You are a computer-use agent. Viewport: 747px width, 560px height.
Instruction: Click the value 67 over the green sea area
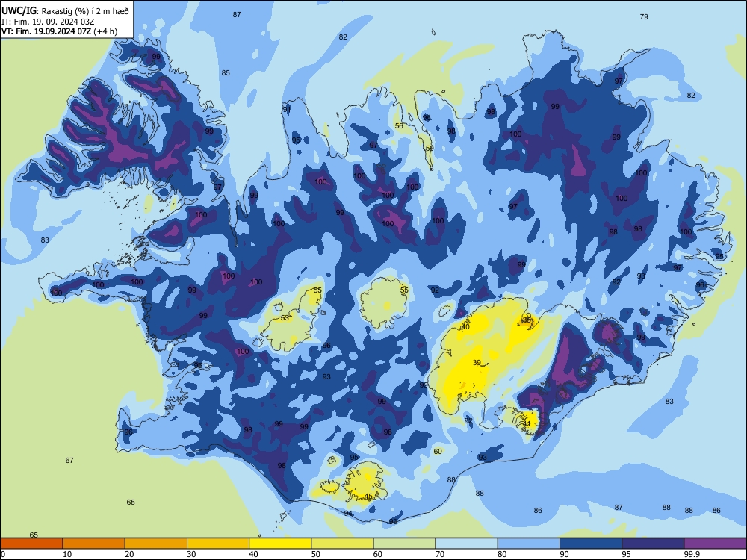click(x=69, y=460)
